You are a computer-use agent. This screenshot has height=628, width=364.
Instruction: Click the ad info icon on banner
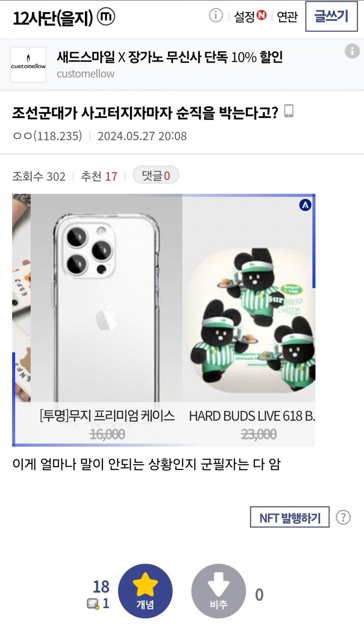point(352,51)
